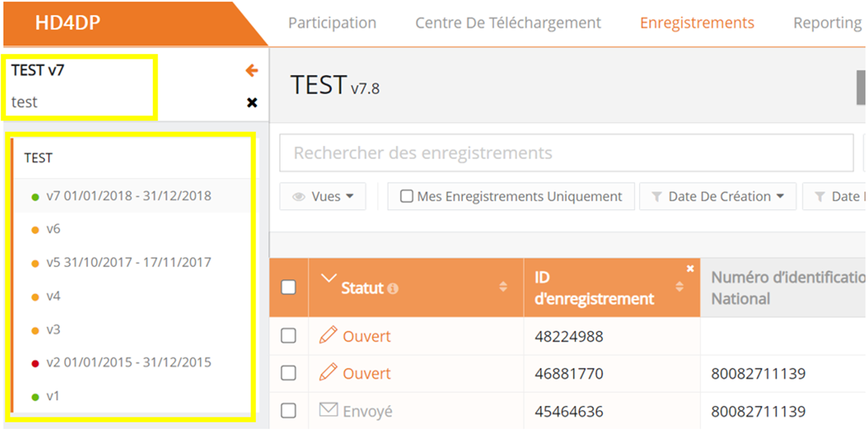
Task: Sort by ID d'enregistrement column arrows
Action: [679, 287]
